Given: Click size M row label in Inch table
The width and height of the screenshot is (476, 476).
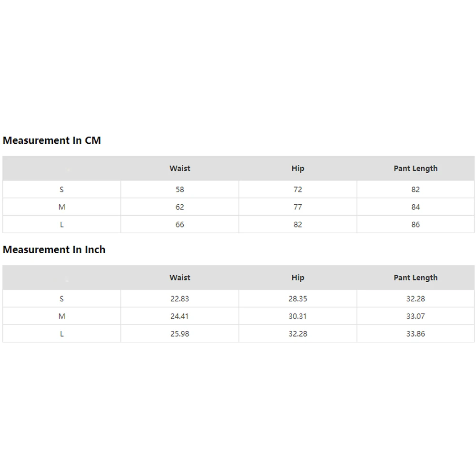Looking at the screenshot, I should pos(61,316).
